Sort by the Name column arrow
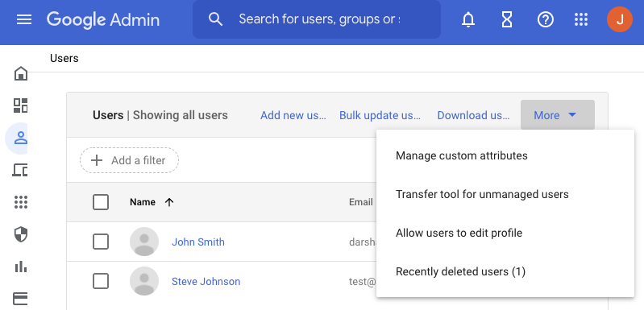The height and width of the screenshot is (310, 644). [x=169, y=202]
